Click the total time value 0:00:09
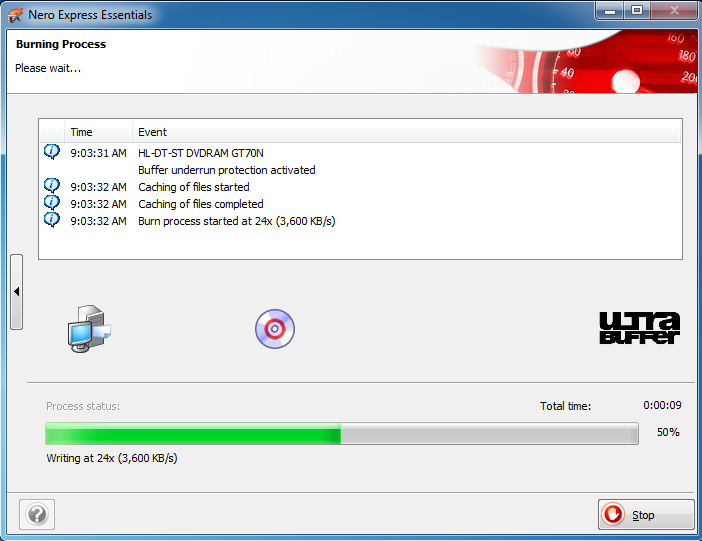The image size is (702, 541). coord(662,405)
